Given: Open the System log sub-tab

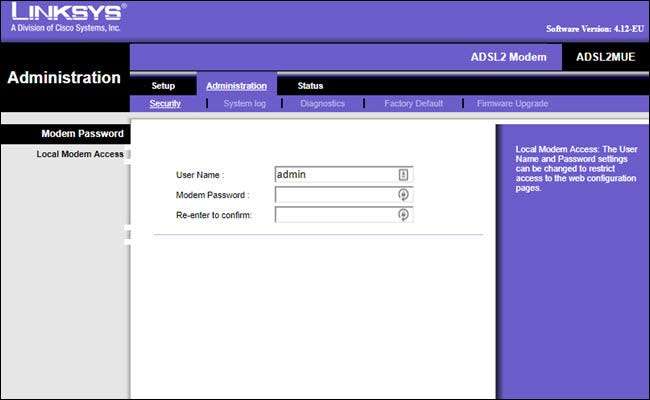Looking at the screenshot, I should coord(245,104).
